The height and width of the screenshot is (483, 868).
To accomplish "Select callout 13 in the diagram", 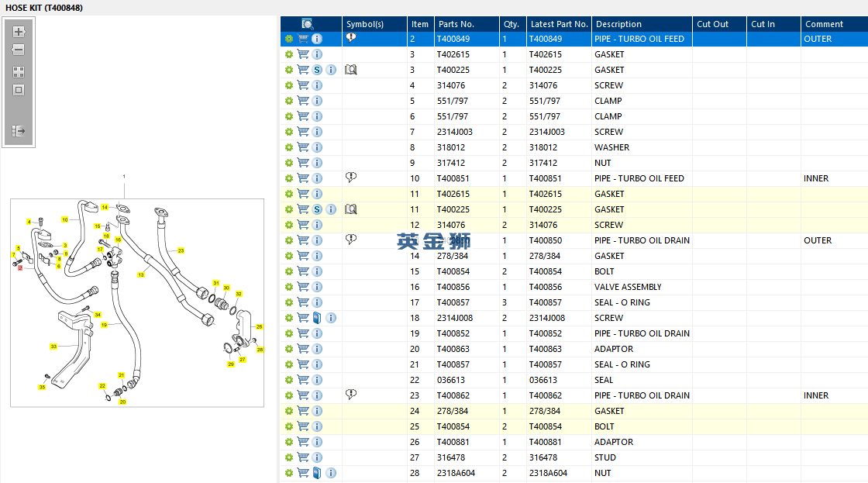I will [x=141, y=274].
